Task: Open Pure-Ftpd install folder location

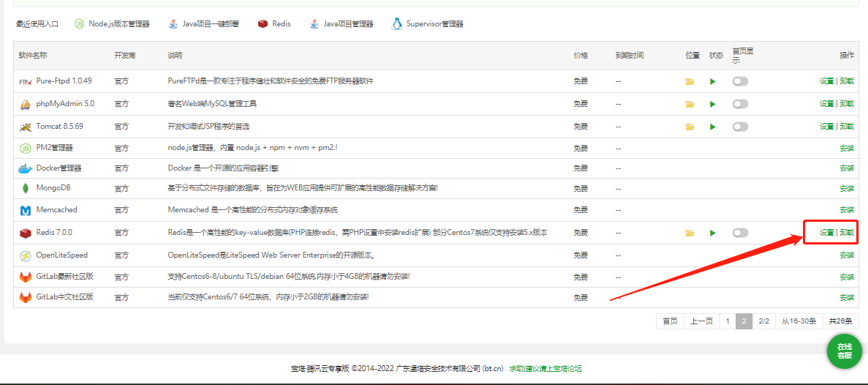Action: tap(689, 81)
